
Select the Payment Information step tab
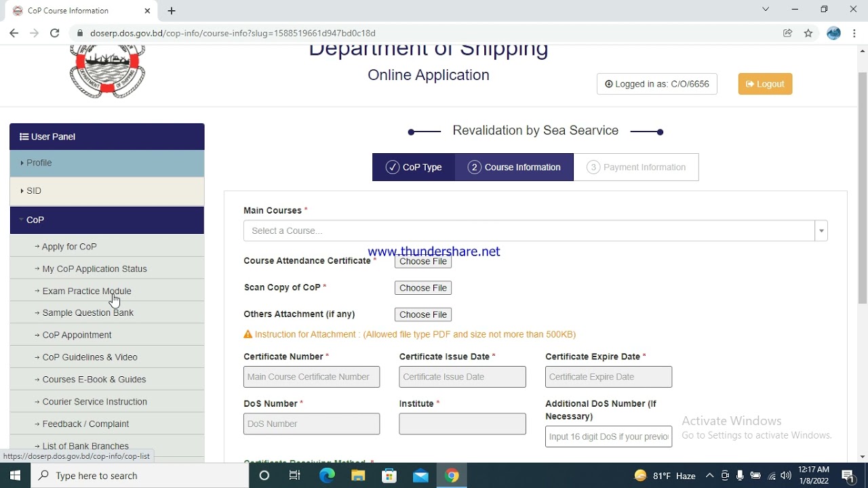(636, 167)
